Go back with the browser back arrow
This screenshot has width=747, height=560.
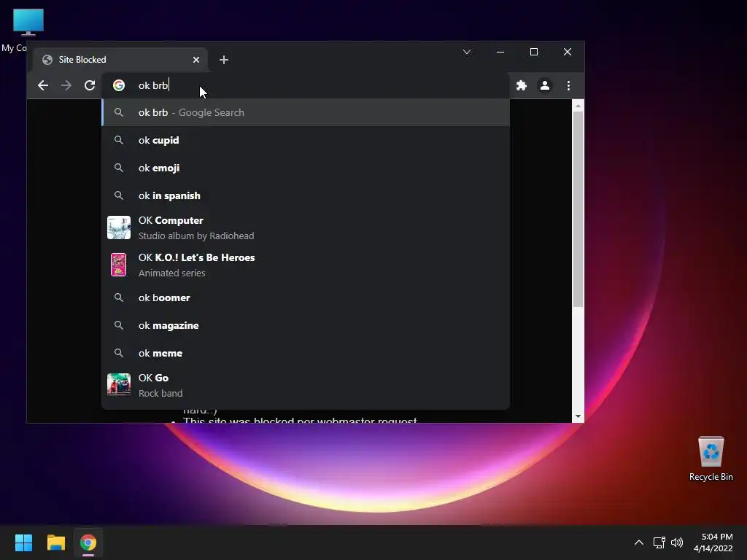pos(43,85)
